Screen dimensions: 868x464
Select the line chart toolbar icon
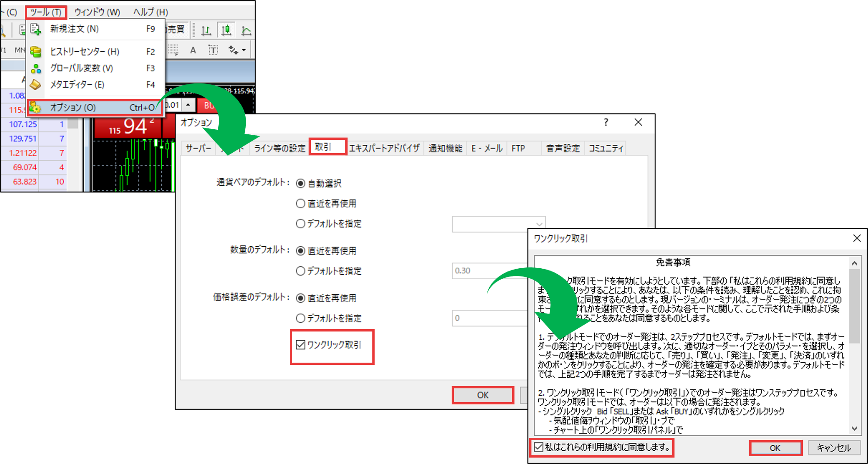point(246,31)
